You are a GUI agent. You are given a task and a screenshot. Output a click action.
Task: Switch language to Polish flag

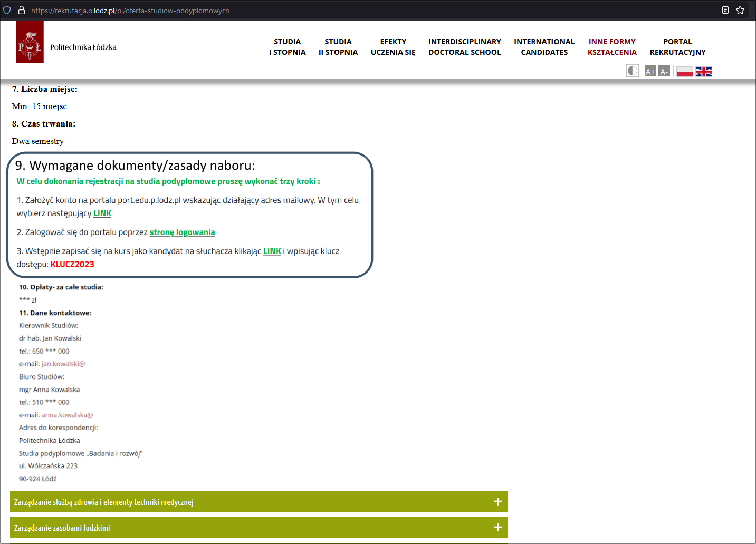(x=684, y=72)
